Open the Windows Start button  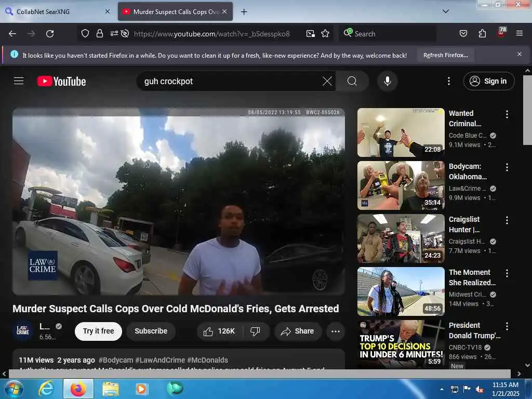pos(13,389)
